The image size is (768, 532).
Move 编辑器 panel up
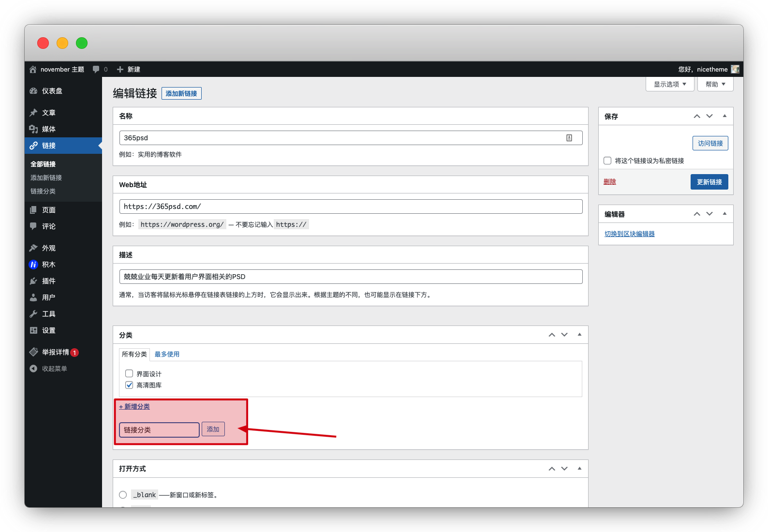pyautogui.click(x=697, y=214)
